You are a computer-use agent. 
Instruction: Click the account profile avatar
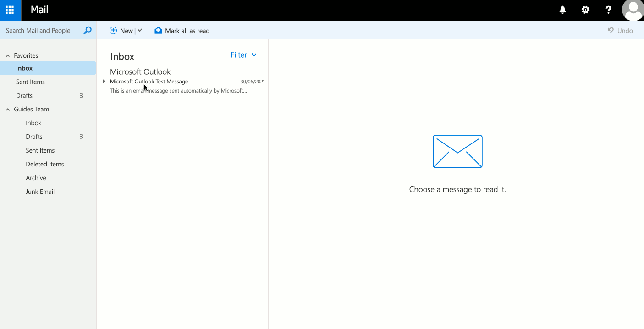(x=633, y=10)
